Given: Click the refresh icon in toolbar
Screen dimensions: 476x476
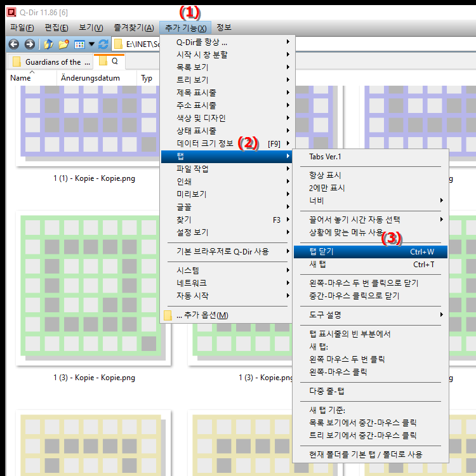Looking at the screenshot, I should pyautogui.click(x=103, y=44).
